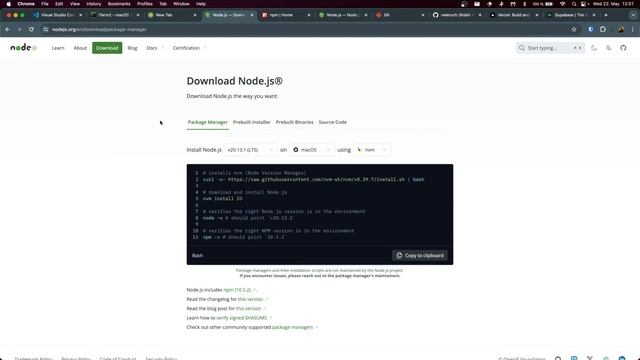Close the npm | Home tab

(309, 15)
